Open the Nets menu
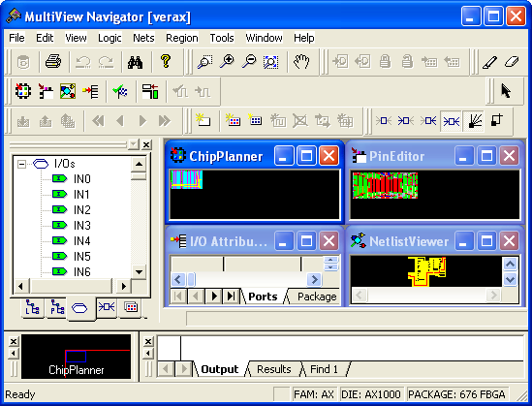The image size is (532, 406). click(143, 38)
